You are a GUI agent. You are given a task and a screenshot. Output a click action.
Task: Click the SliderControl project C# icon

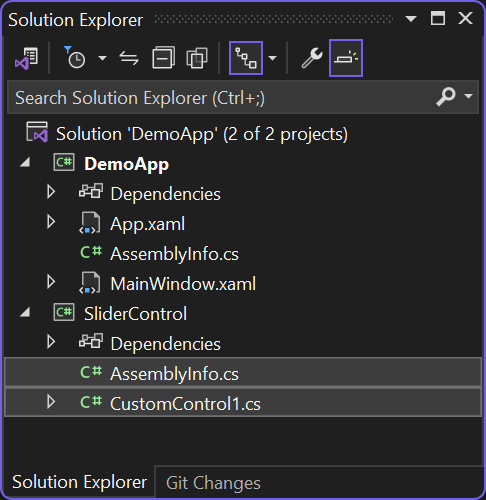click(x=64, y=313)
